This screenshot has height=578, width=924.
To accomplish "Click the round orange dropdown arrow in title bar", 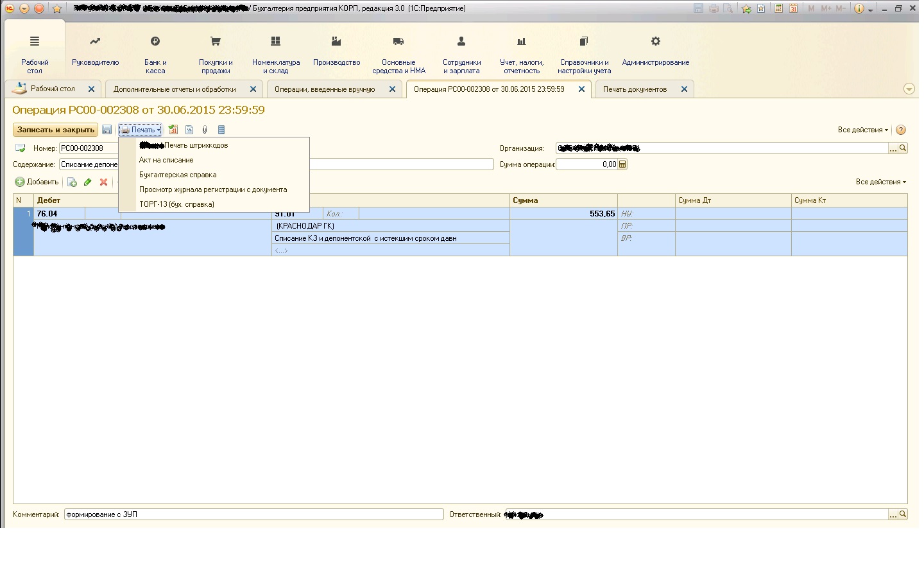I will [24, 8].
